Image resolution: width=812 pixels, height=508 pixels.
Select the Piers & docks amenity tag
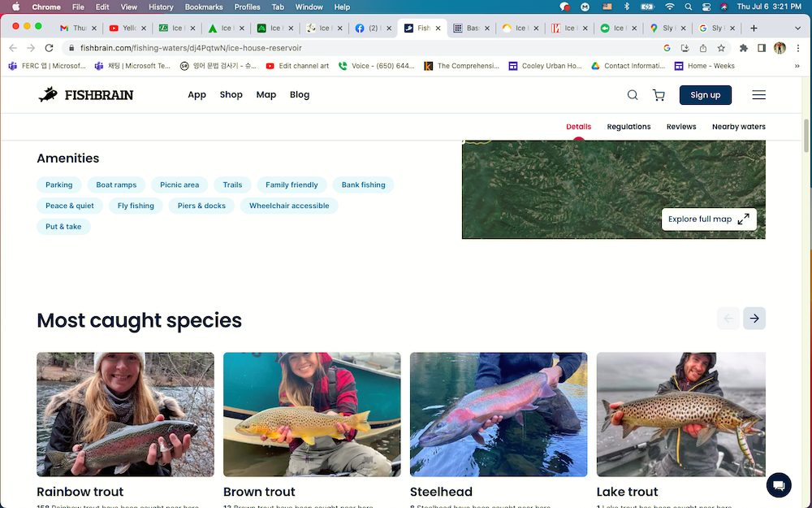[x=201, y=206]
